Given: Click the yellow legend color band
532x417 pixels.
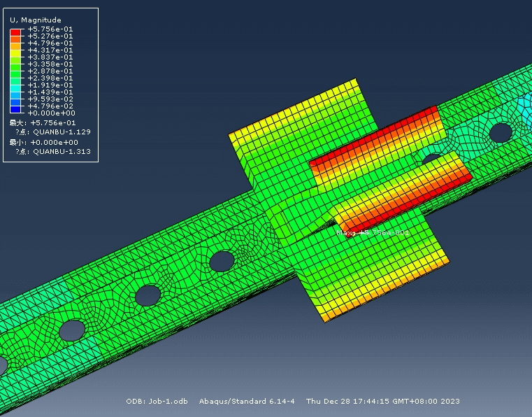Looking at the screenshot, I should click(x=15, y=53).
